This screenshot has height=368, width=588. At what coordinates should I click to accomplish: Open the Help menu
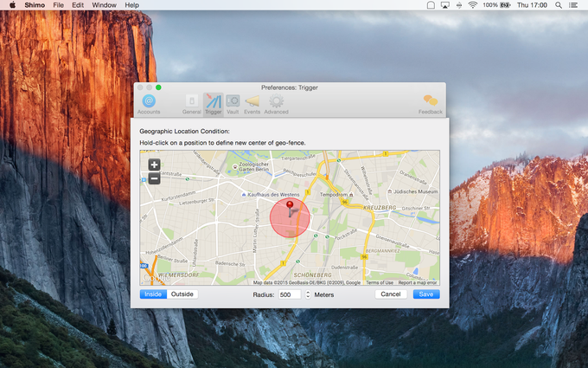click(x=131, y=5)
